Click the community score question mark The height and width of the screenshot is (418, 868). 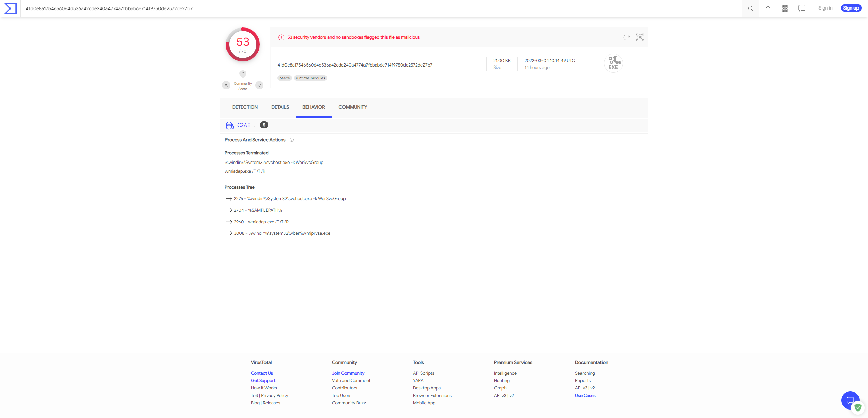click(x=243, y=74)
